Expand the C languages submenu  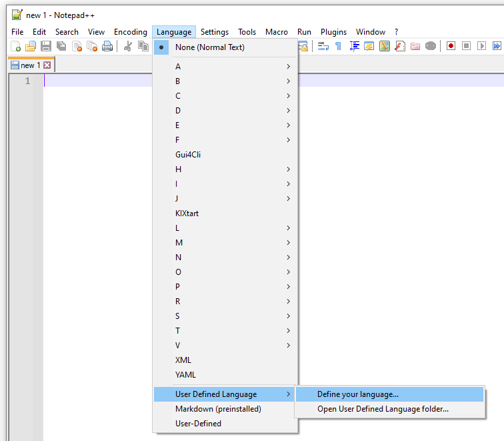click(225, 96)
